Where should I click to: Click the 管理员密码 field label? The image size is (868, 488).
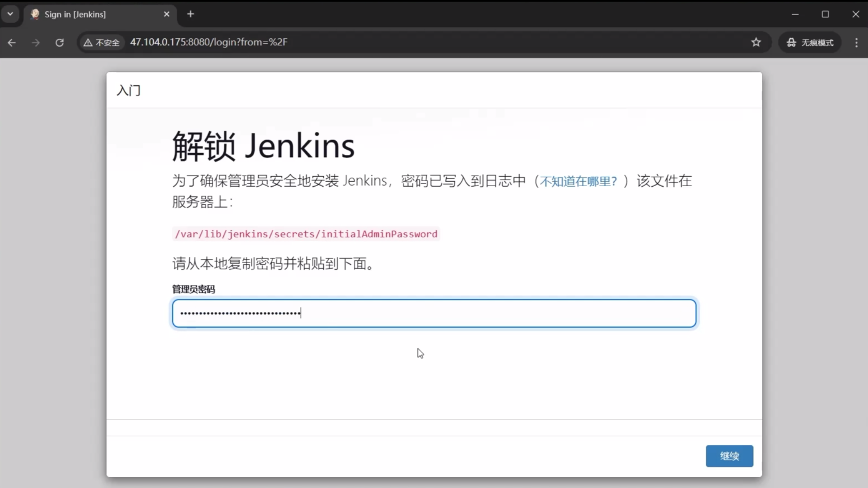point(194,289)
